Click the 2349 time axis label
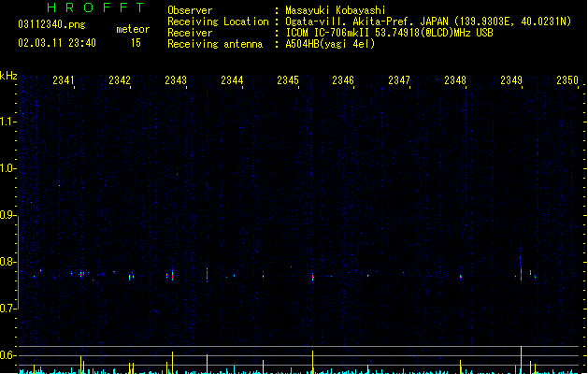The height and width of the screenshot is (374, 588). tap(511, 80)
